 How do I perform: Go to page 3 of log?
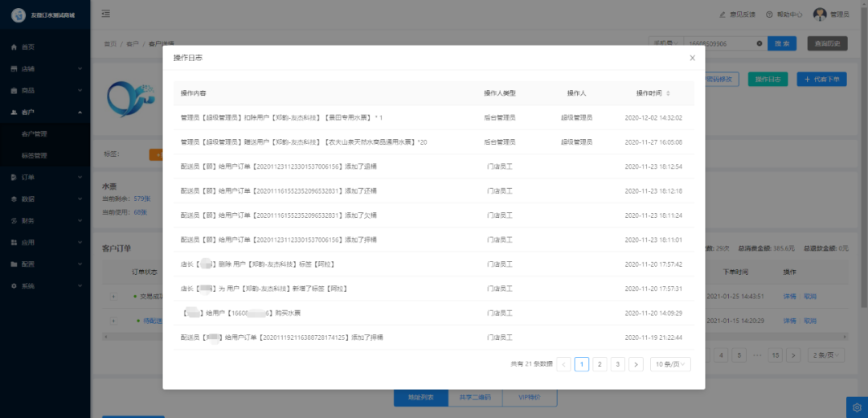pyautogui.click(x=618, y=364)
